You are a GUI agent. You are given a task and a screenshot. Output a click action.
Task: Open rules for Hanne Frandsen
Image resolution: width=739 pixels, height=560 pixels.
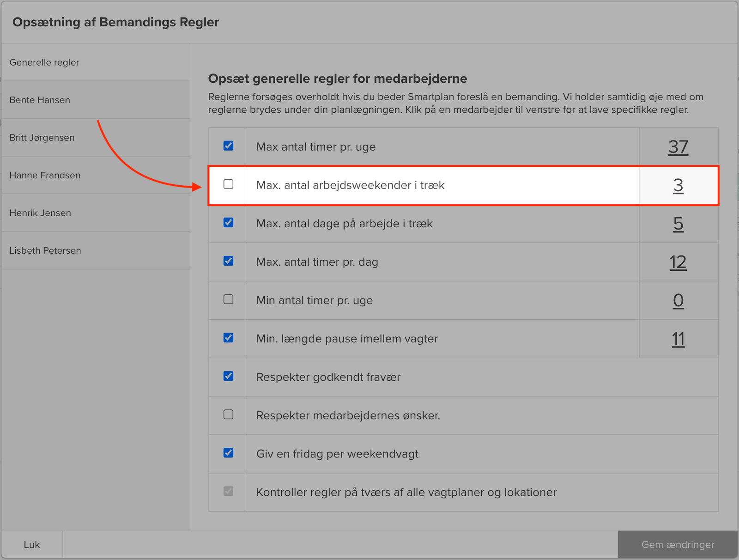pyautogui.click(x=45, y=175)
